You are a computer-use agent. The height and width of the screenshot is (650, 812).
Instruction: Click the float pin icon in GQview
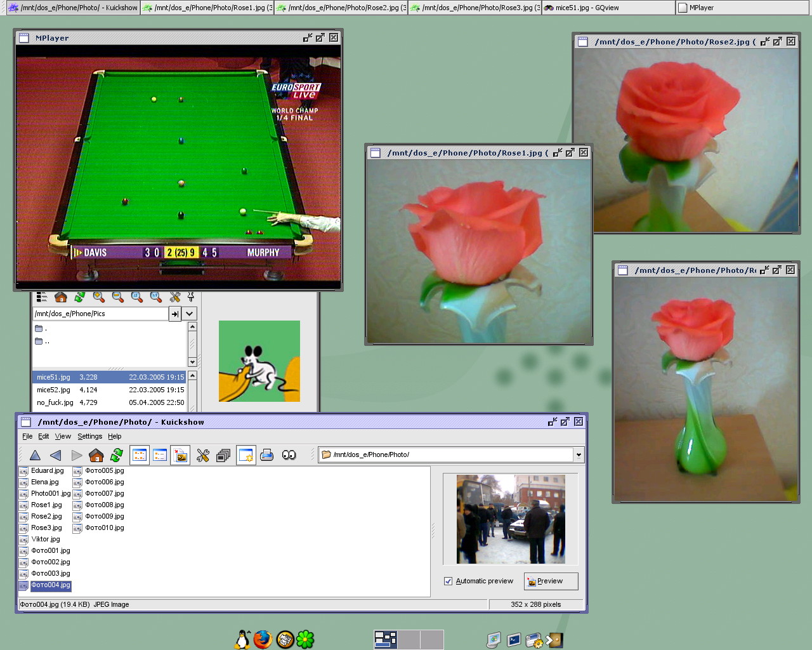pos(190,297)
